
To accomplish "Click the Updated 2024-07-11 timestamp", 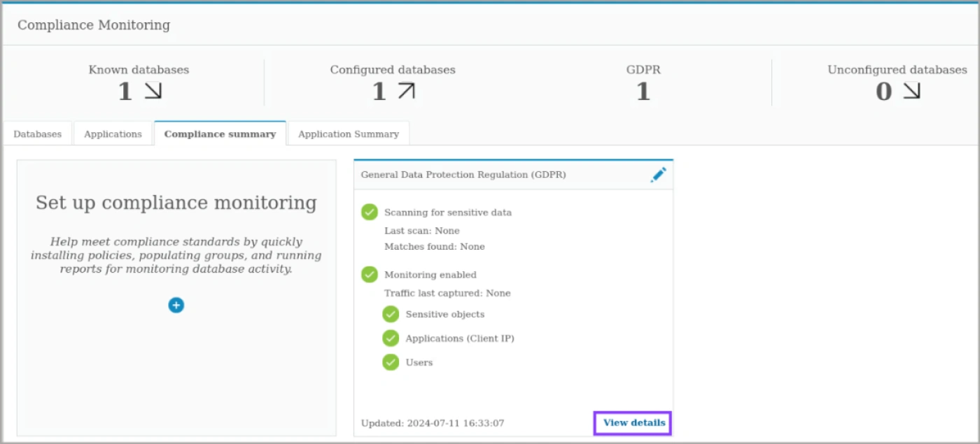I will pos(433,424).
